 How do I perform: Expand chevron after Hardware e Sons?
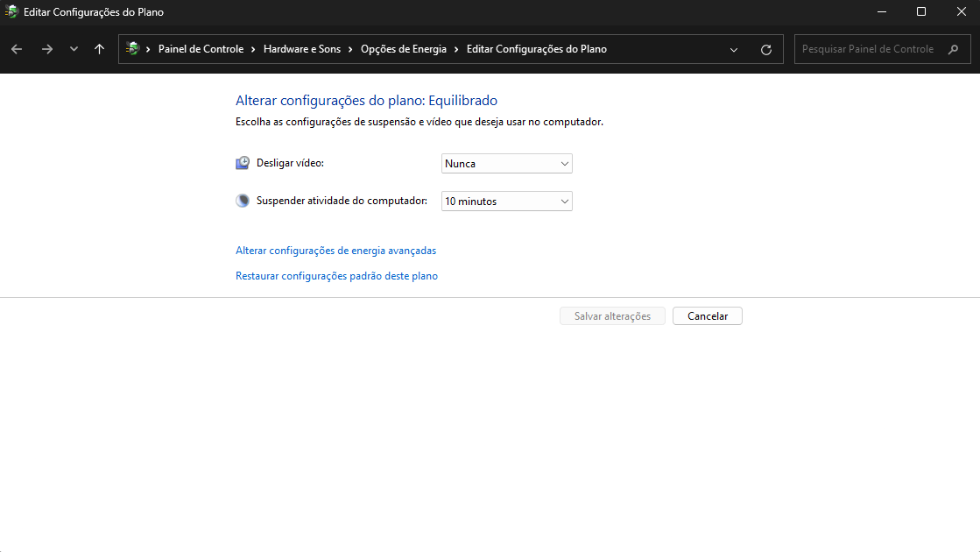click(350, 49)
